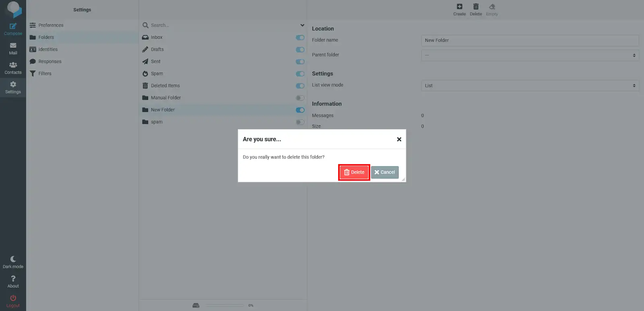
Task: Select Filters in settings menu
Action: (x=45, y=74)
